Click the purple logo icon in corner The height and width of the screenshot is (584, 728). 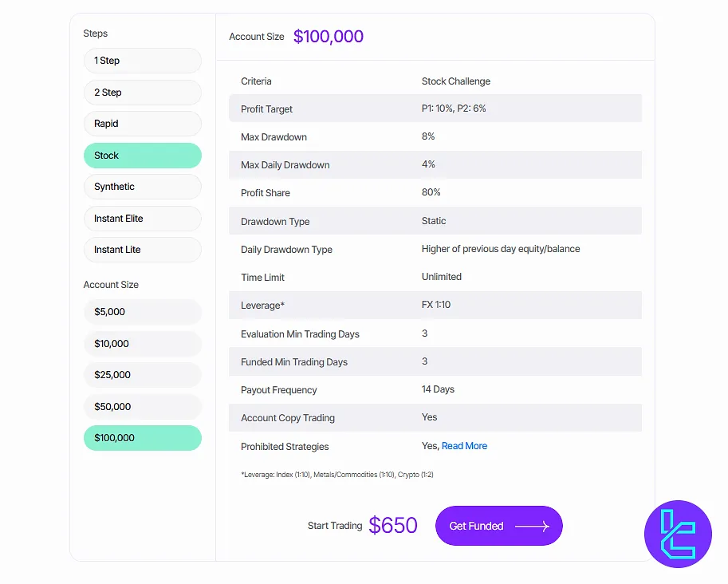(678, 534)
